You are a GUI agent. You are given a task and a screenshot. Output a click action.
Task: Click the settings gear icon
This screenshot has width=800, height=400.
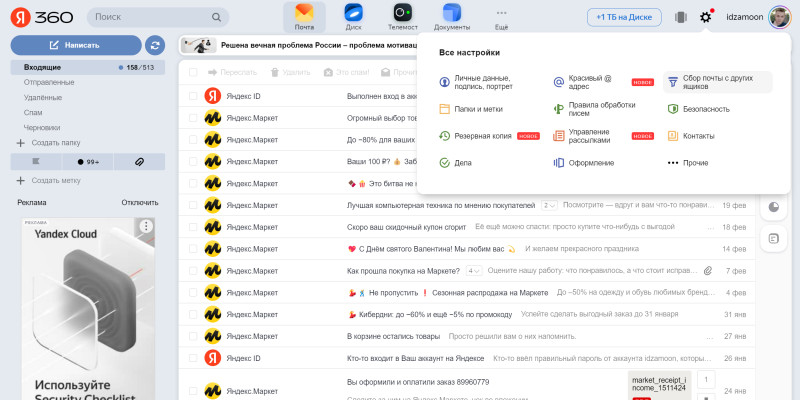click(x=706, y=16)
